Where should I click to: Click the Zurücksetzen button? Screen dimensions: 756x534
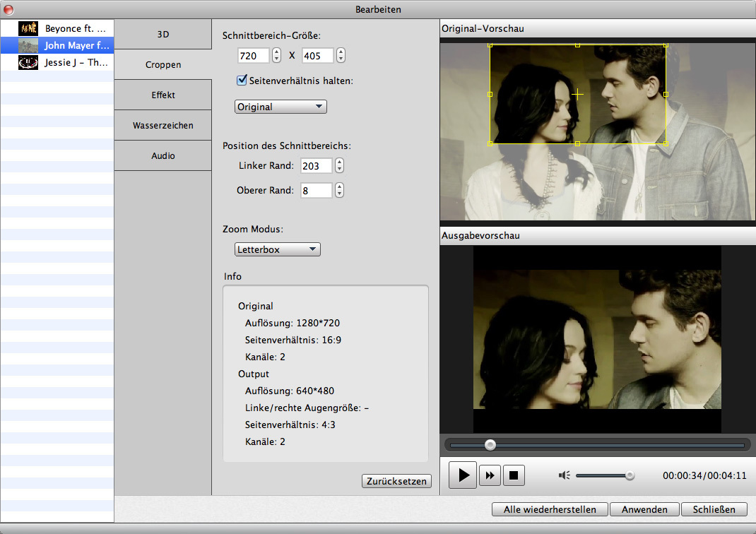(x=396, y=481)
